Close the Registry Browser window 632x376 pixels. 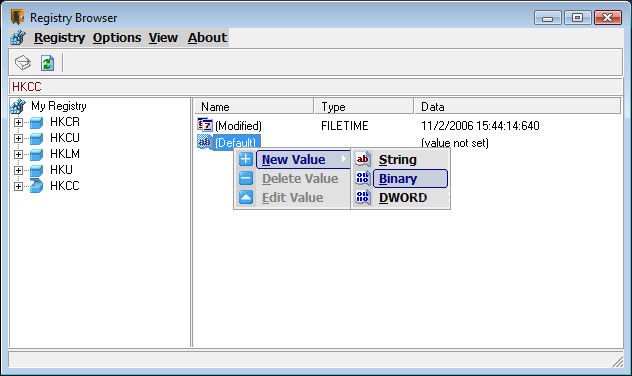click(x=608, y=18)
